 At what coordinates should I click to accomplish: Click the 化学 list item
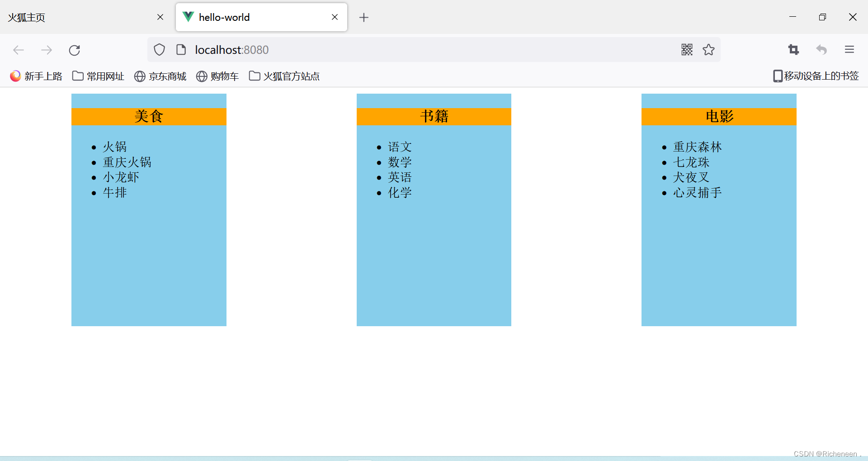tap(400, 193)
